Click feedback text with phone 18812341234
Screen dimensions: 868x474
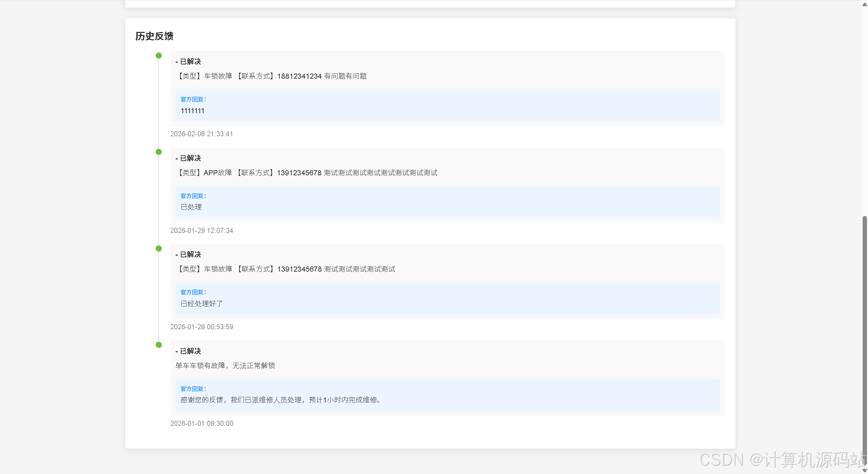click(x=271, y=76)
